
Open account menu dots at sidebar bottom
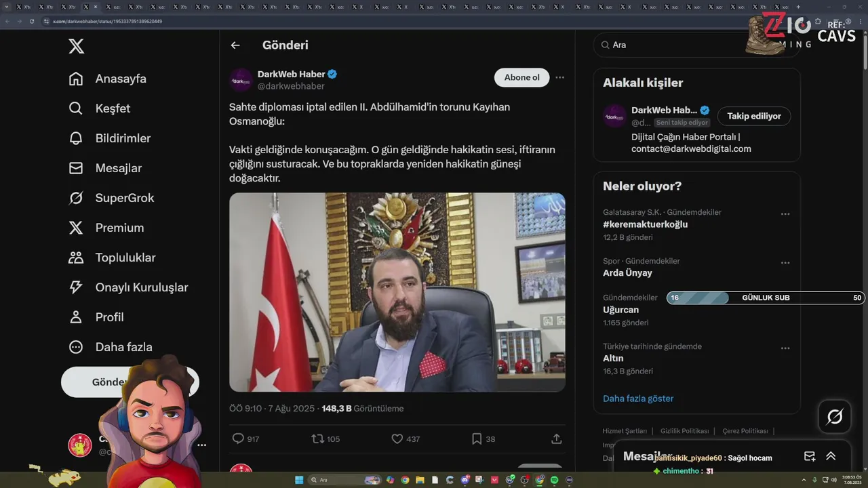[201, 445]
